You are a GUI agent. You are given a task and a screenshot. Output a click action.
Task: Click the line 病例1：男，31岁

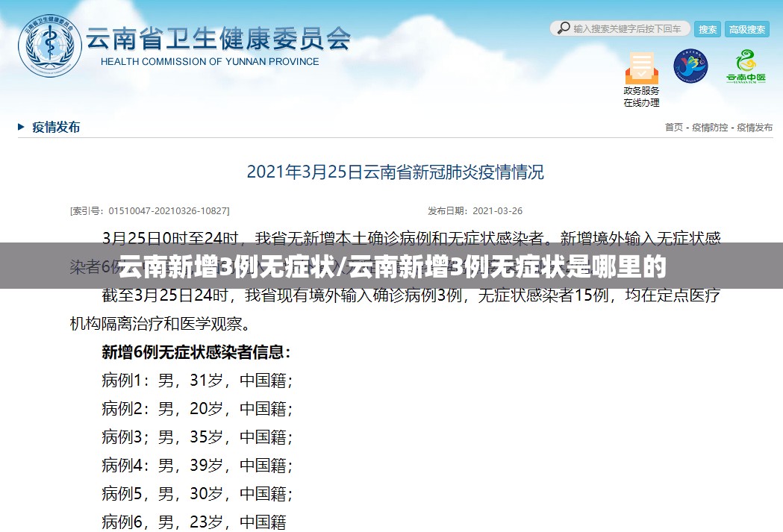[197, 381]
